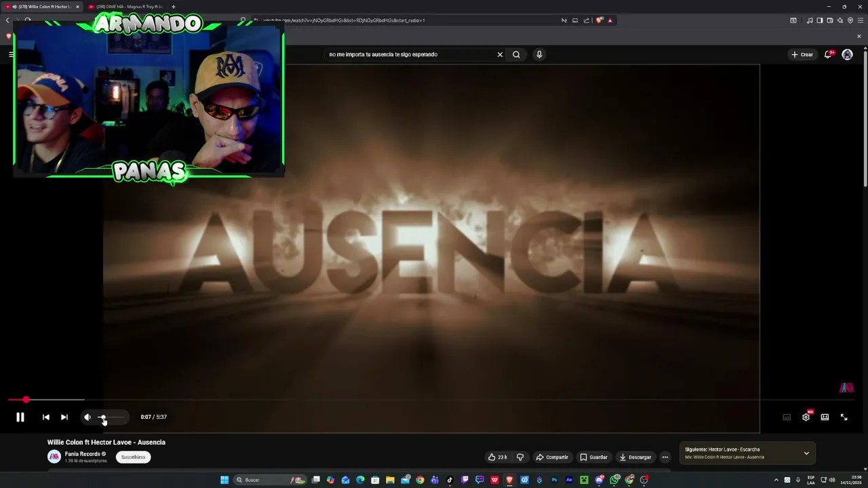Toggle subtitles in the video player

point(787,417)
